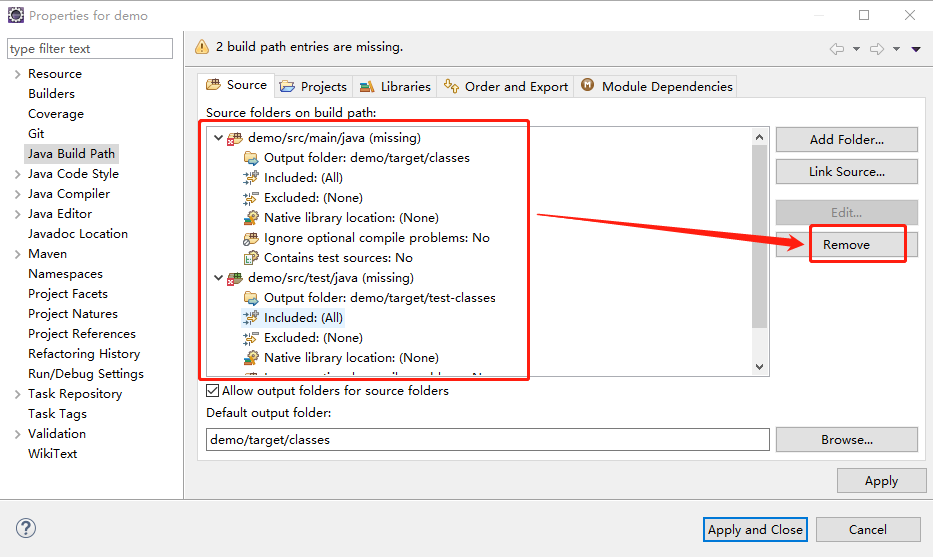933x557 pixels.
Task: Switch to the Libraries tab
Action: 395,87
